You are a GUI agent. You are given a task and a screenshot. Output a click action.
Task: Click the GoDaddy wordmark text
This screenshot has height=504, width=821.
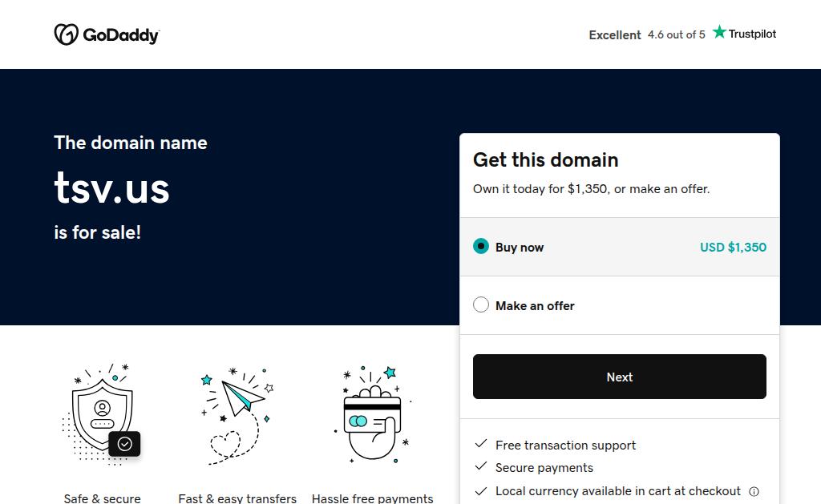(x=121, y=35)
